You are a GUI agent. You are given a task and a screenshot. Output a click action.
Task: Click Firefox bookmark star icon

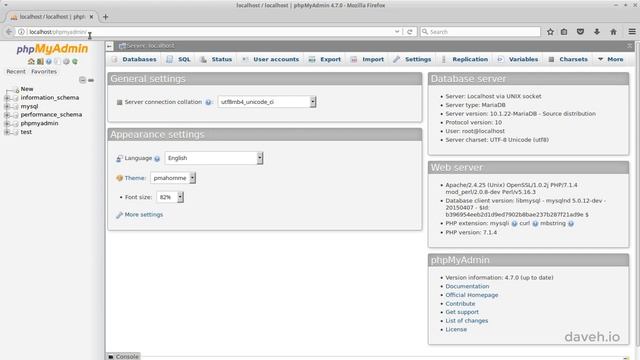(550, 32)
